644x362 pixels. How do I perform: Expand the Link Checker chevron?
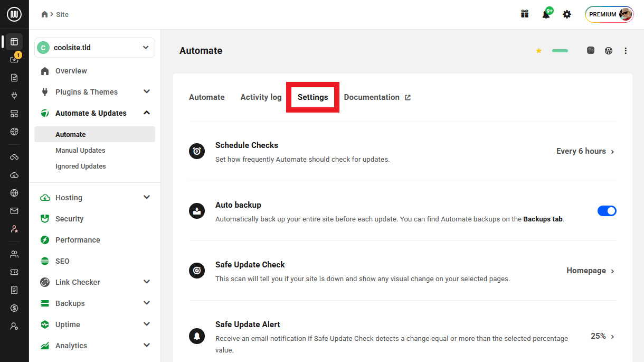pyautogui.click(x=147, y=282)
